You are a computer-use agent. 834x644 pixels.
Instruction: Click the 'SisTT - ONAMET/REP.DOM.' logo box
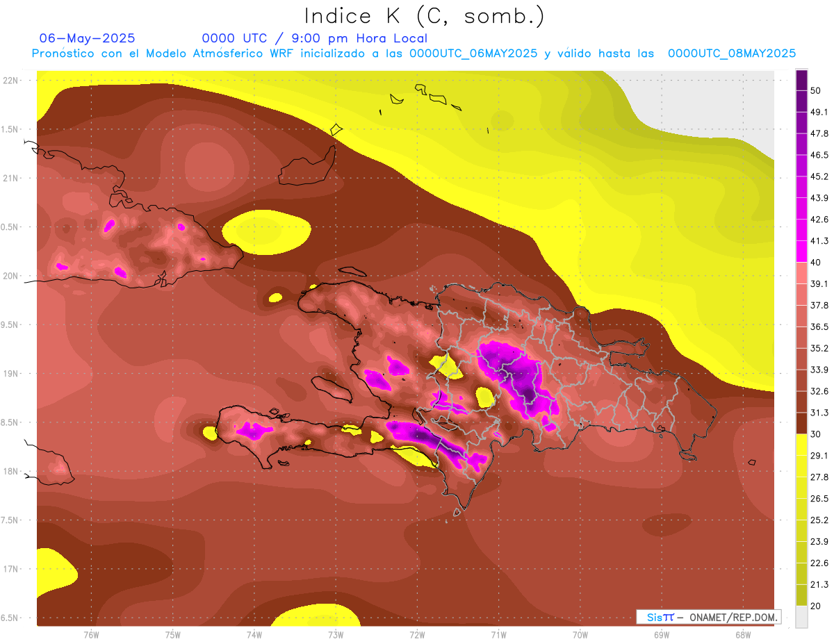point(708,617)
